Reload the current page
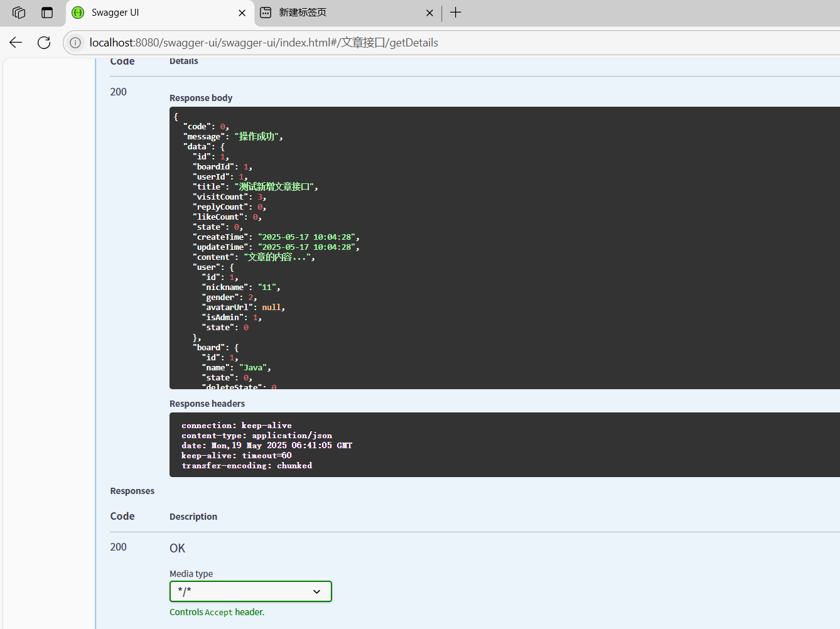 coord(44,43)
